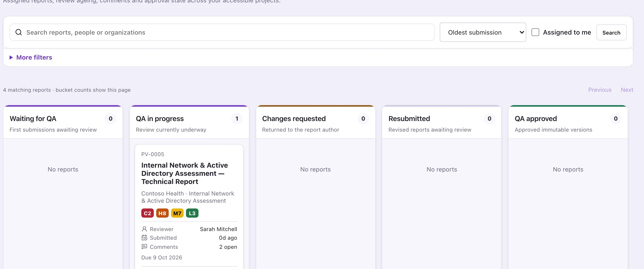Screen dimensions: 644x269
Task: Click the Waiting for QA count badge
Action: tap(111, 119)
